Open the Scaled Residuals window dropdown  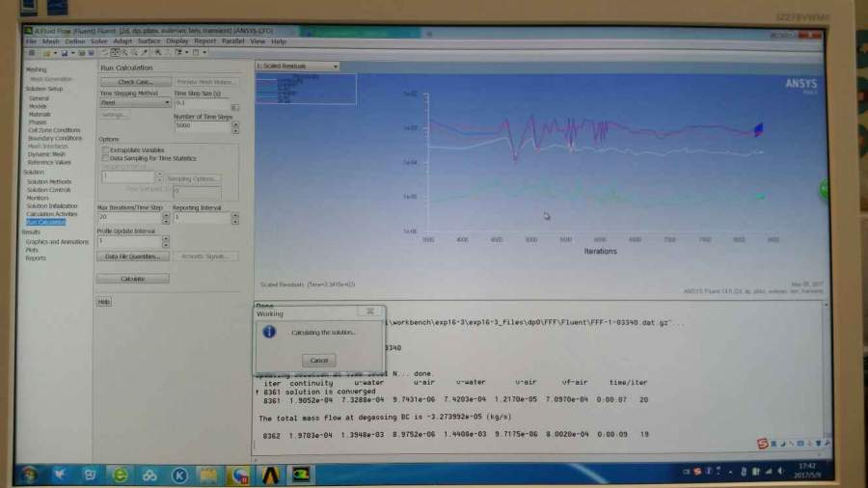(x=297, y=66)
